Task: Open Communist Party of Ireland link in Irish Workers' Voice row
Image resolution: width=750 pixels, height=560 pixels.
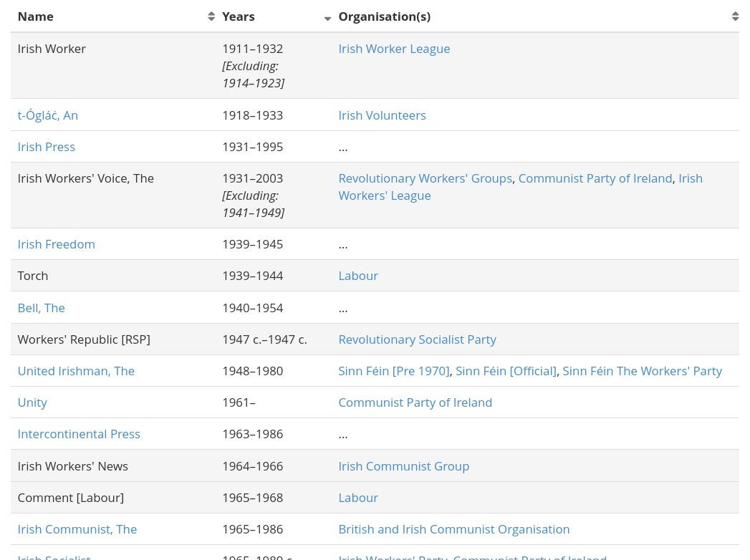Action: coord(595,178)
